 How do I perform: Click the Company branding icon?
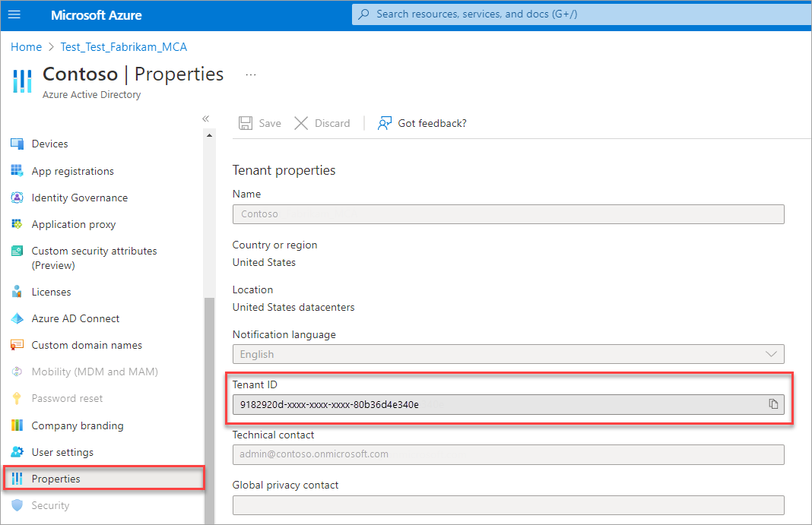point(17,425)
